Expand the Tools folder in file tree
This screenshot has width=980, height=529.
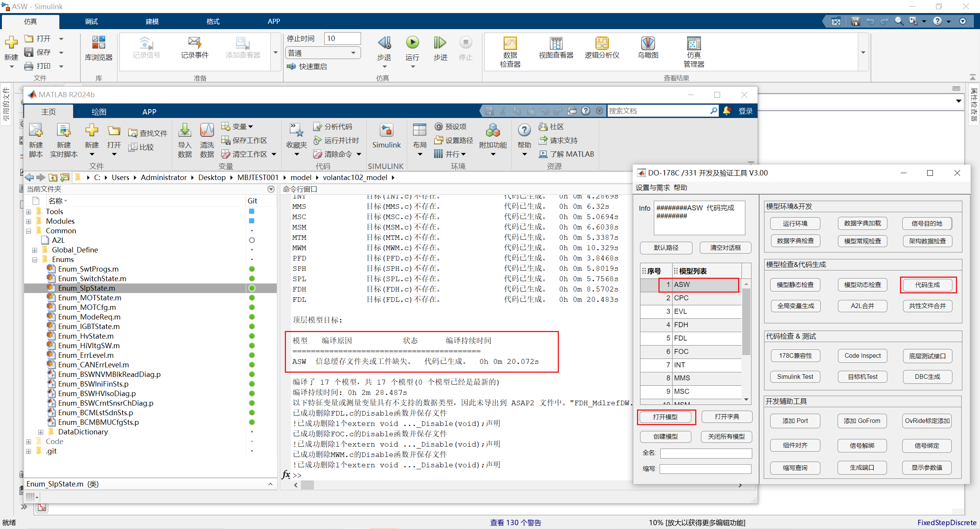pyautogui.click(x=29, y=212)
